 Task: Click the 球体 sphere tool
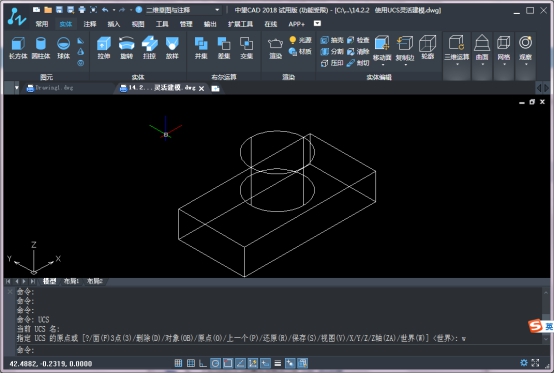tap(64, 47)
